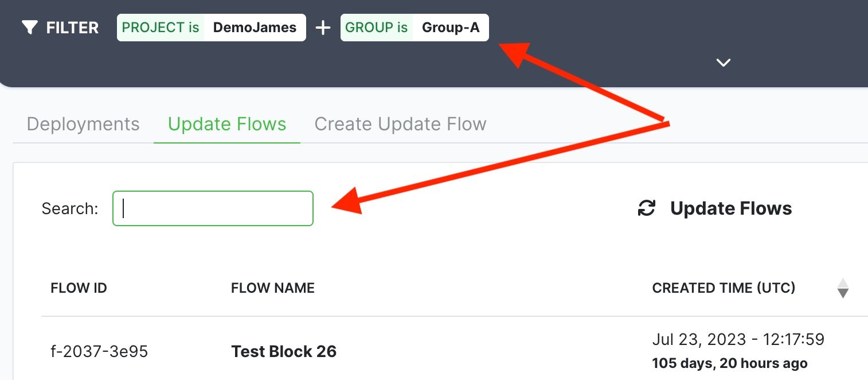Viewport: 868px width, 380px height.
Task: Click the "GROUP is" filter label
Action: coord(377,28)
